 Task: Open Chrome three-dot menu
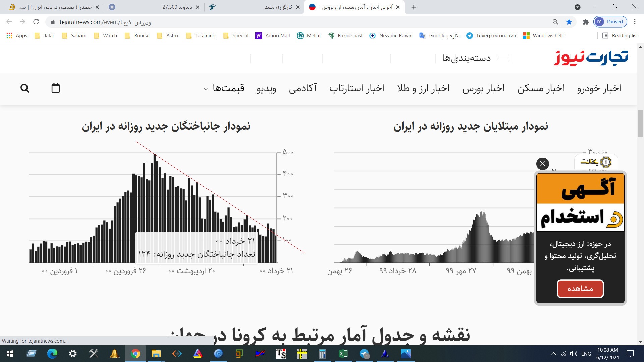[x=635, y=22]
